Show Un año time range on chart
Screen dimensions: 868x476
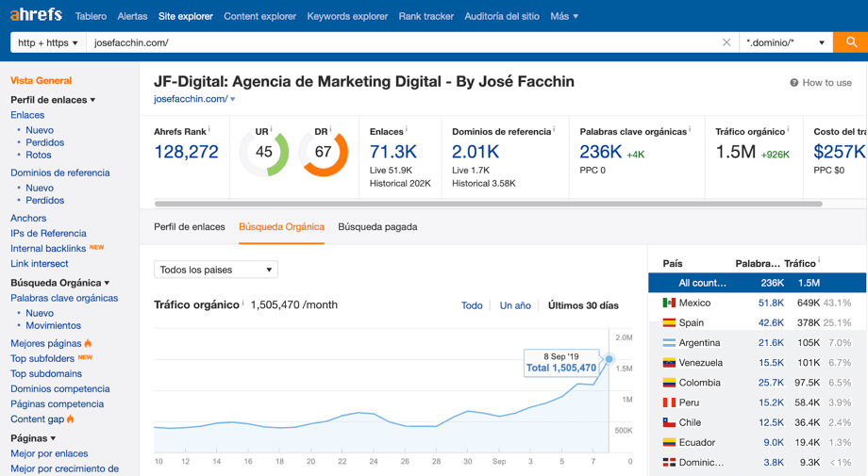[x=515, y=305]
